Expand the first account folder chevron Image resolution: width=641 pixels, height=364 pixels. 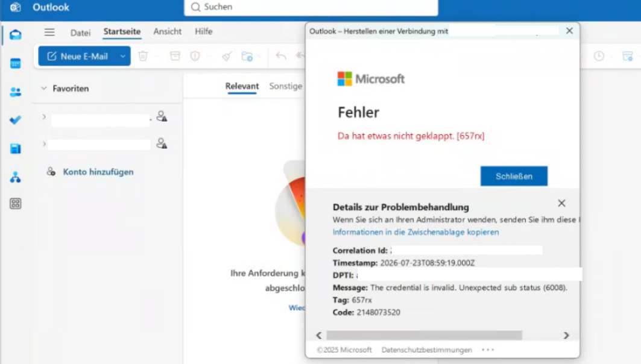coord(44,118)
